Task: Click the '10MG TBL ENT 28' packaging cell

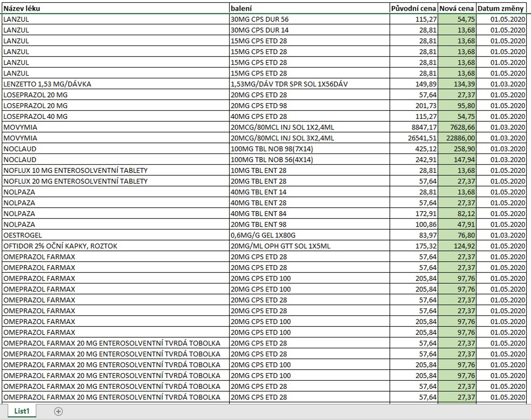Action: (309, 170)
